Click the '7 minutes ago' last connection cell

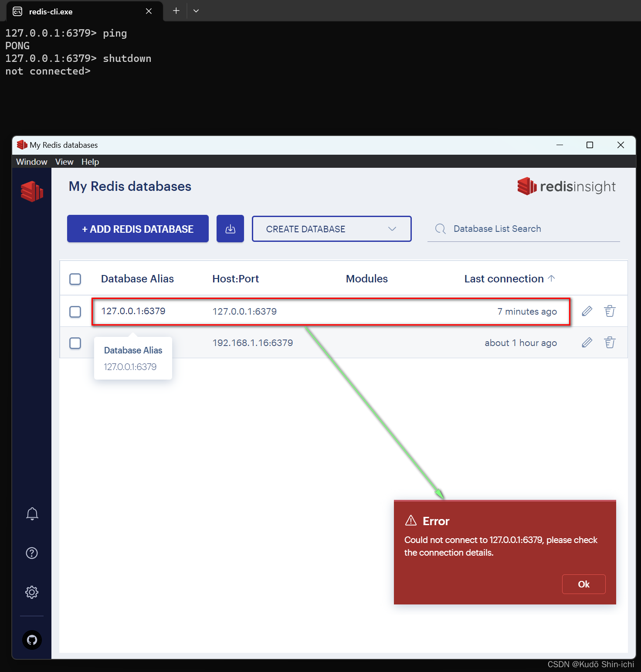[527, 312]
